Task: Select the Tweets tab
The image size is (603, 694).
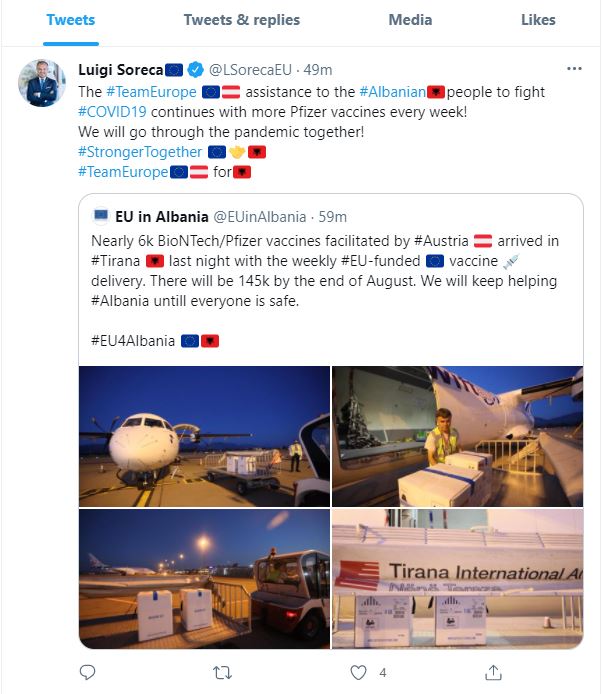Action: tap(72, 20)
